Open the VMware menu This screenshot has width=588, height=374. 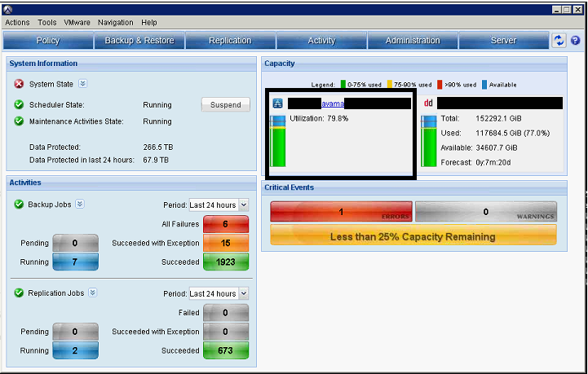coord(77,22)
